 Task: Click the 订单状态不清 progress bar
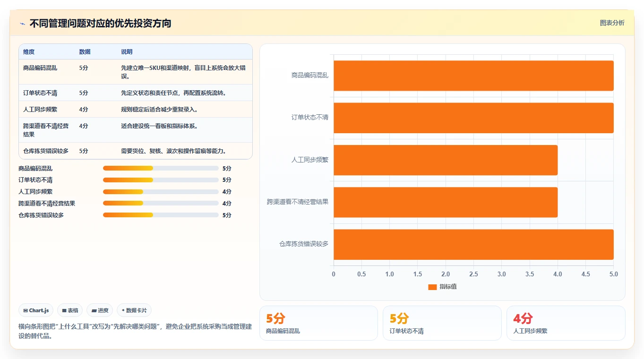coord(161,180)
